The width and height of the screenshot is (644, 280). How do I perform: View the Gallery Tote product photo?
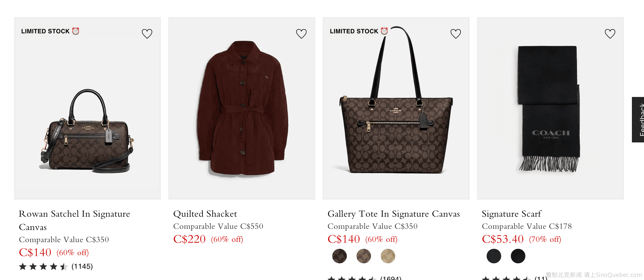click(x=396, y=121)
